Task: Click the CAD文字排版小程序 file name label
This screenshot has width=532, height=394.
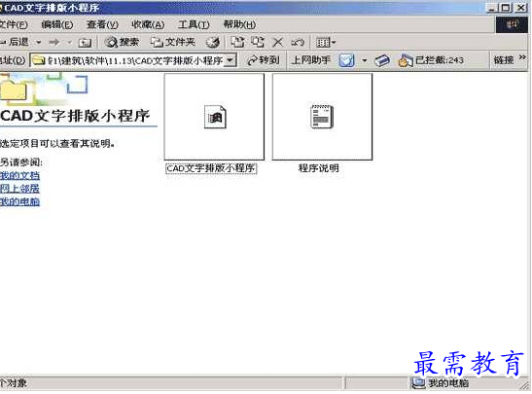Action: click(x=211, y=168)
